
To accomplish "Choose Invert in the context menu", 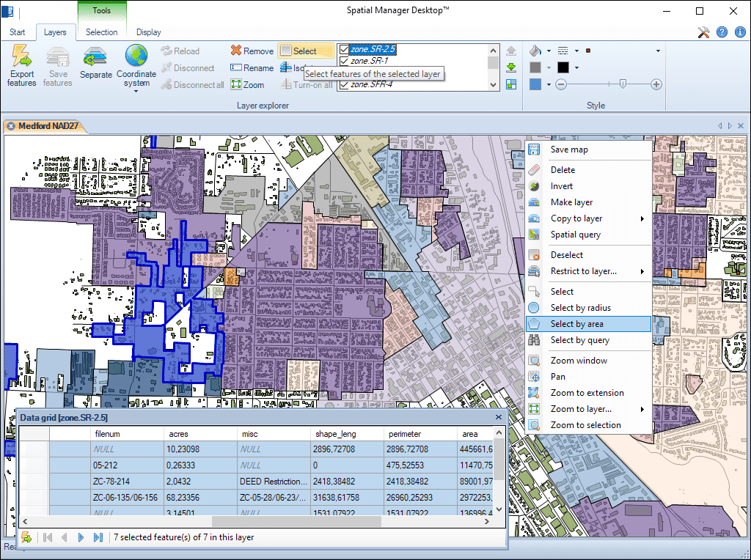I will coord(588,186).
